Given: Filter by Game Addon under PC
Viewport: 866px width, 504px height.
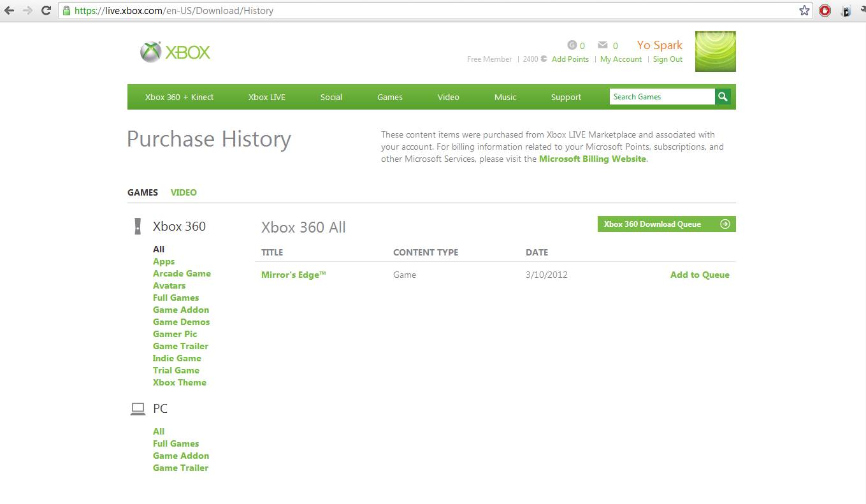Looking at the screenshot, I should tap(181, 456).
